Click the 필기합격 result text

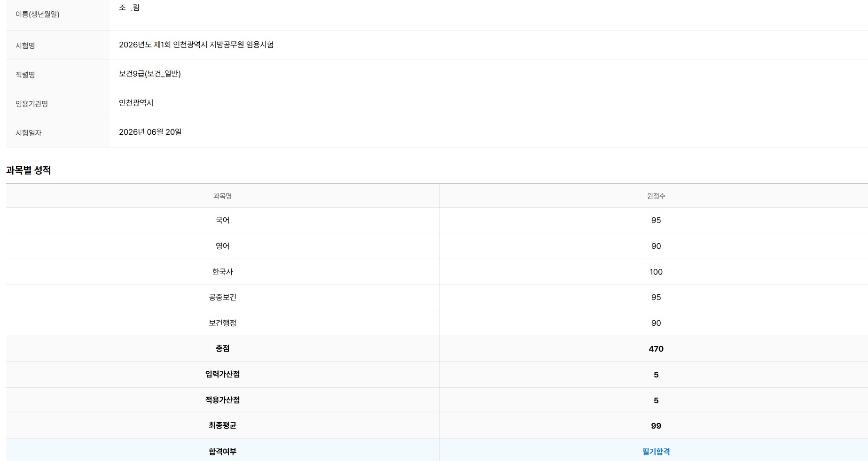656,452
